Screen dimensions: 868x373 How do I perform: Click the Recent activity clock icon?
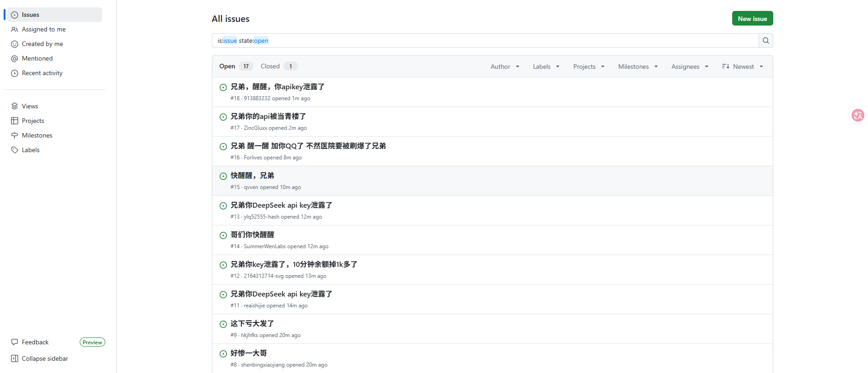click(x=15, y=73)
